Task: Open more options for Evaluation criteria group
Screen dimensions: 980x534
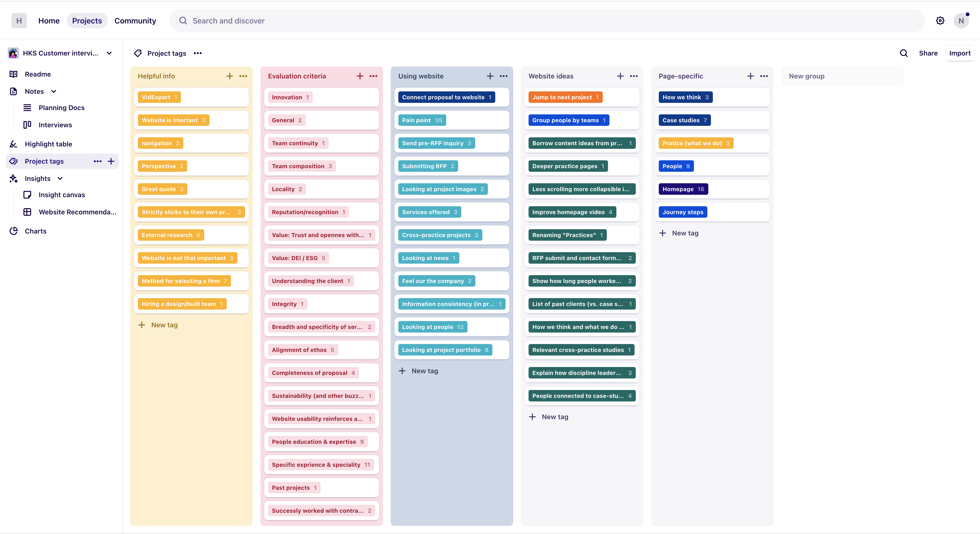Action: 373,76
